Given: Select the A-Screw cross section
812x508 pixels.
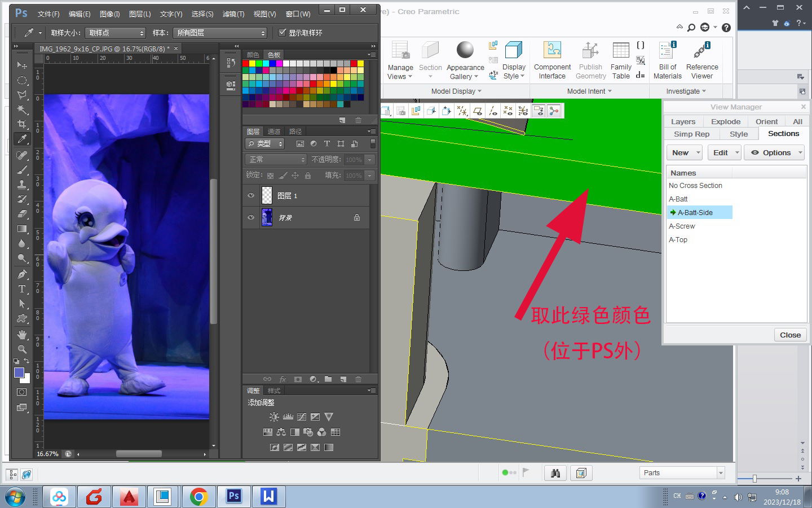Looking at the screenshot, I should point(682,226).
